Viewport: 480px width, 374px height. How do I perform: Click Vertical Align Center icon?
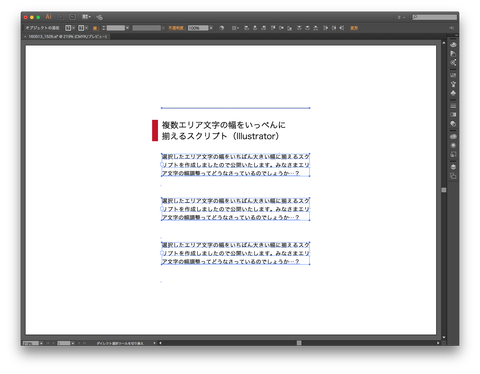point(281,28)
